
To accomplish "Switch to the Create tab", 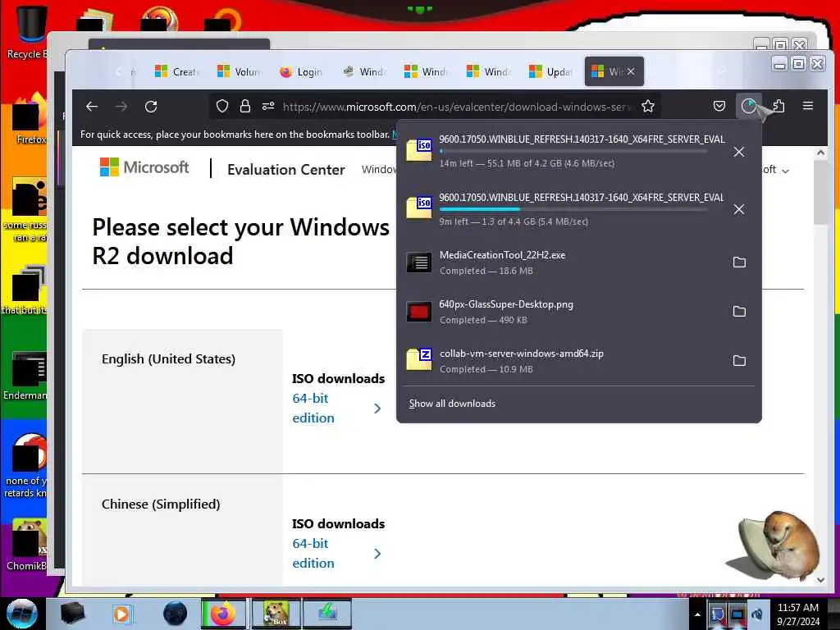I will 177,71.
